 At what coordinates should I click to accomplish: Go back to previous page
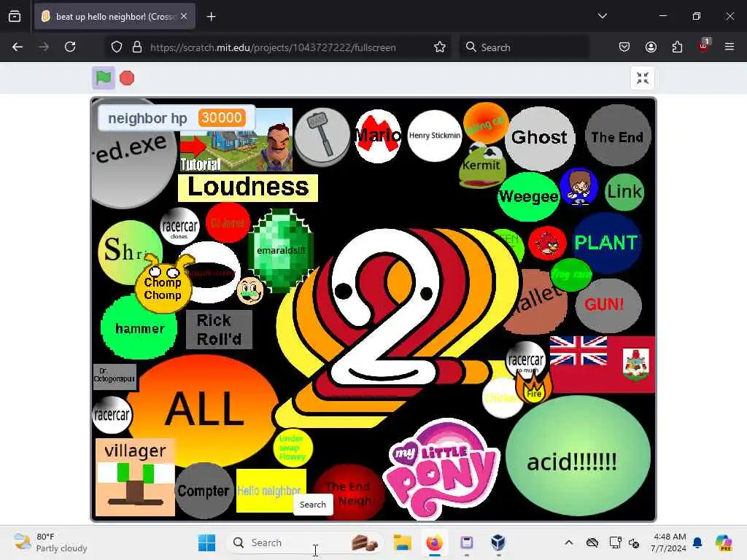(x=18, y=47)
